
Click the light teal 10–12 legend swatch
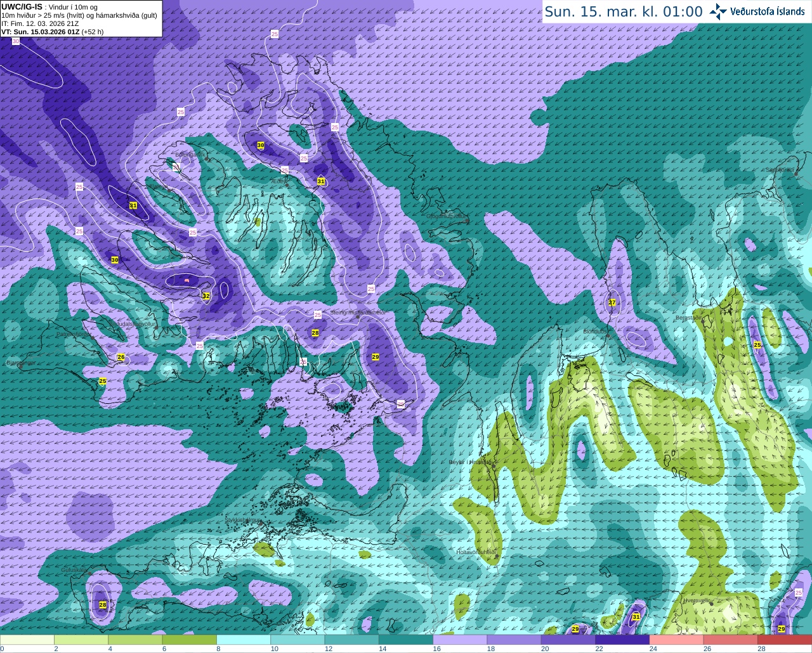pyautogui.click(x=298, y=640)
